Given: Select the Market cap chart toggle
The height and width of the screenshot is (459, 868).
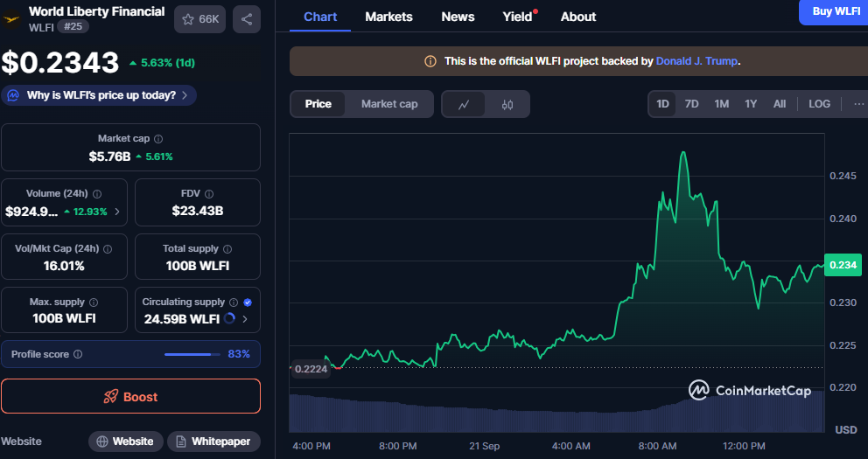Looking at the screenshot, I should 389,104.
